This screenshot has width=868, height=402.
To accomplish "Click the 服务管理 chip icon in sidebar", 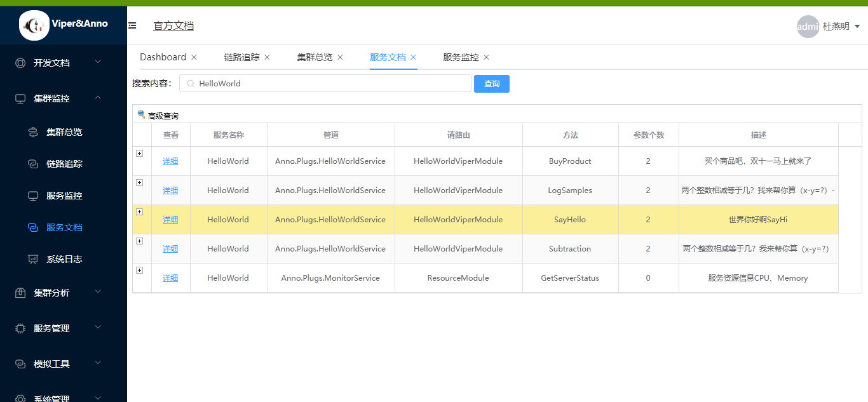I will (x=20, y=328).
